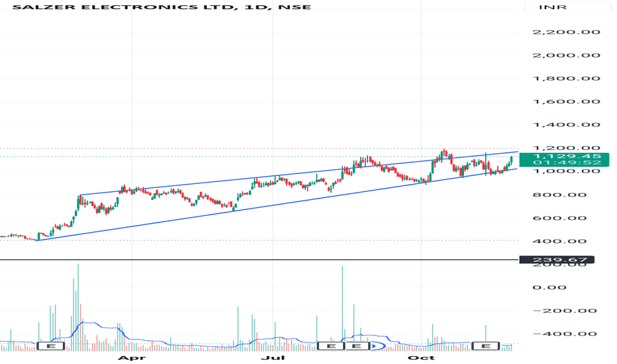Click the Oct label on time axis
The width and height of the screenshot is (617, 364).
click(x=421, y=357)
